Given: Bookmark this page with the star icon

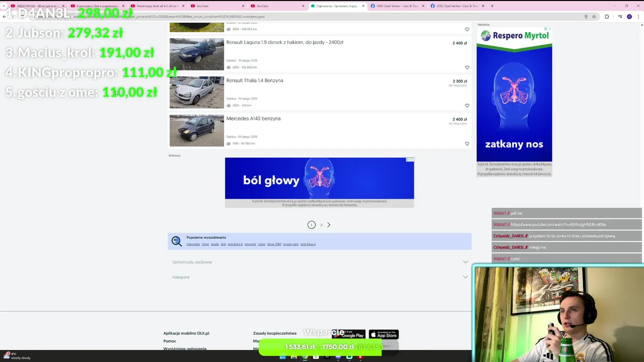Looking at the screenshot, I should tap(594, 17).
